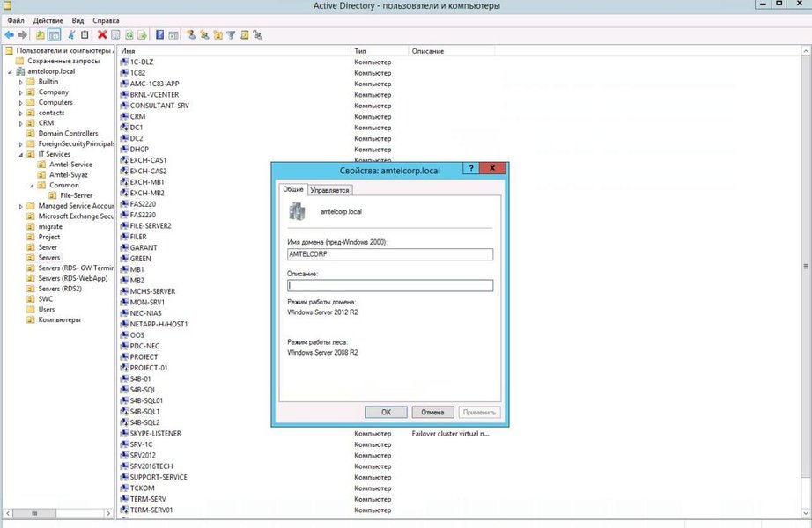Open the Действие menu
The height and width of the screenshot is (528, 812).
click(48, 19)
